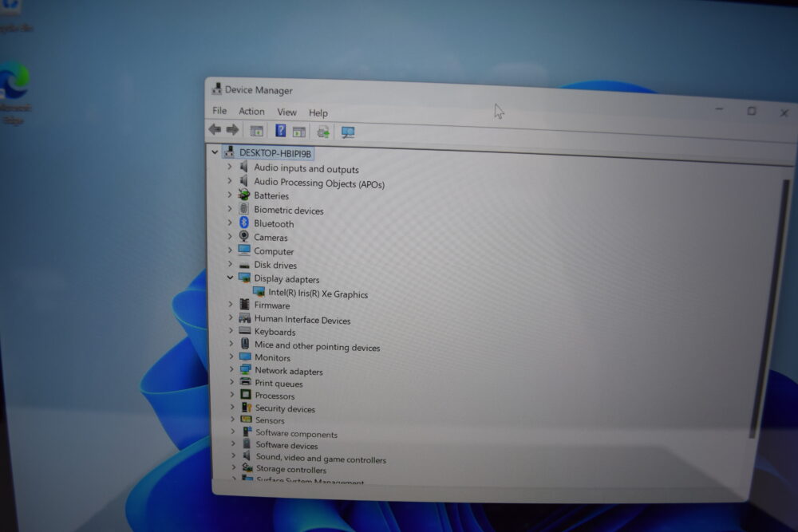
Task: Click Scan for hardware changes monitor icon
Action: coord(348,132)
